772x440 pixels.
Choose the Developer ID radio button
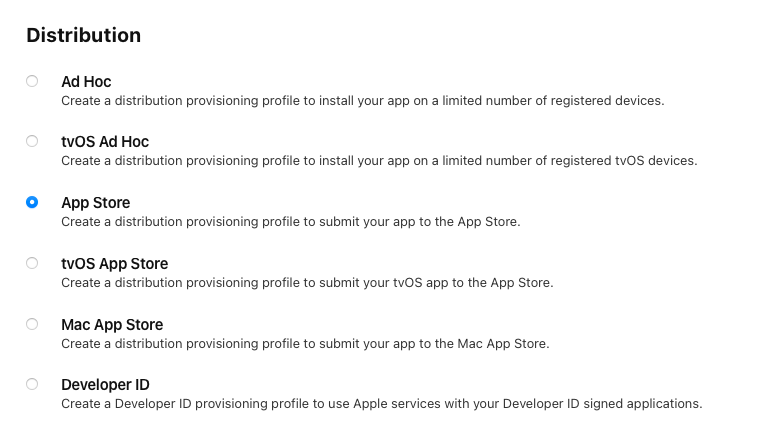[x=32, y=384]
